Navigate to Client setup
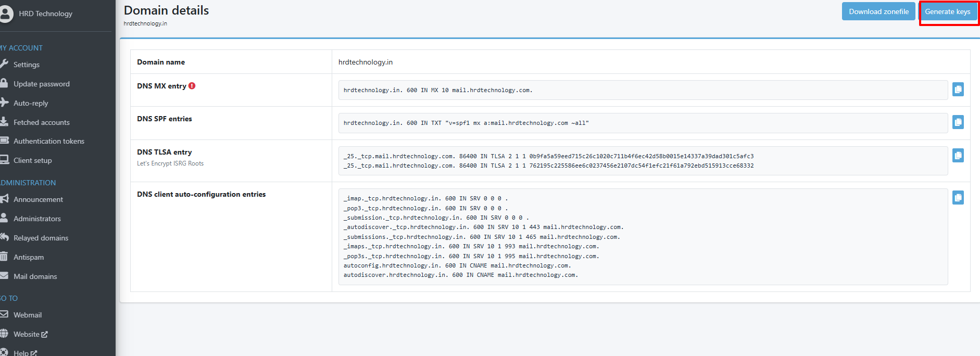 [32, 160]
